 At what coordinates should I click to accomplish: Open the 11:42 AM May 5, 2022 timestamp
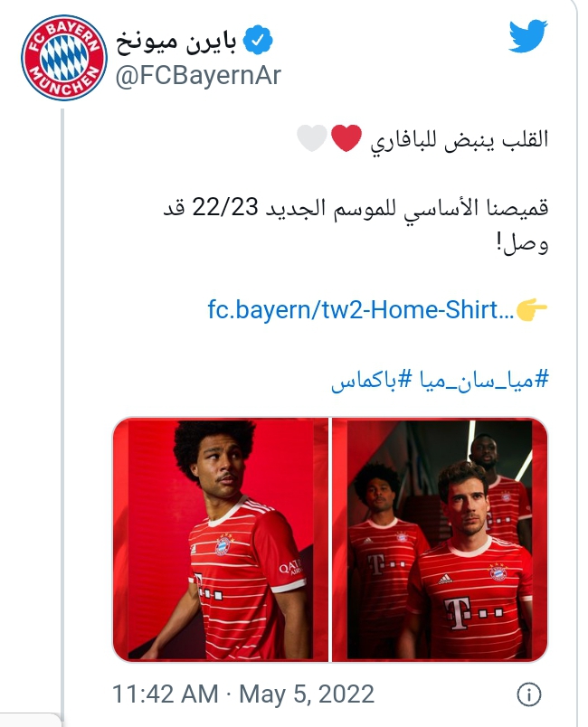tap(243, 694)
